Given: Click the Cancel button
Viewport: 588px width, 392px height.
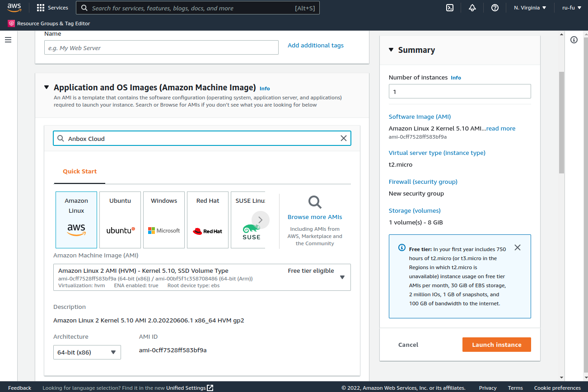Looking at the screenshot, I should (x=408, y=345).
